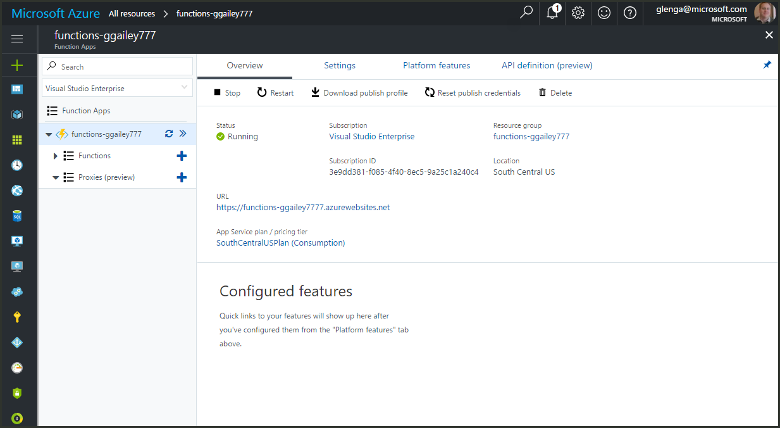780x428 pixels.
Task: Click functions-ggailey777 breadcrumb
Action: tap(214, 13)
